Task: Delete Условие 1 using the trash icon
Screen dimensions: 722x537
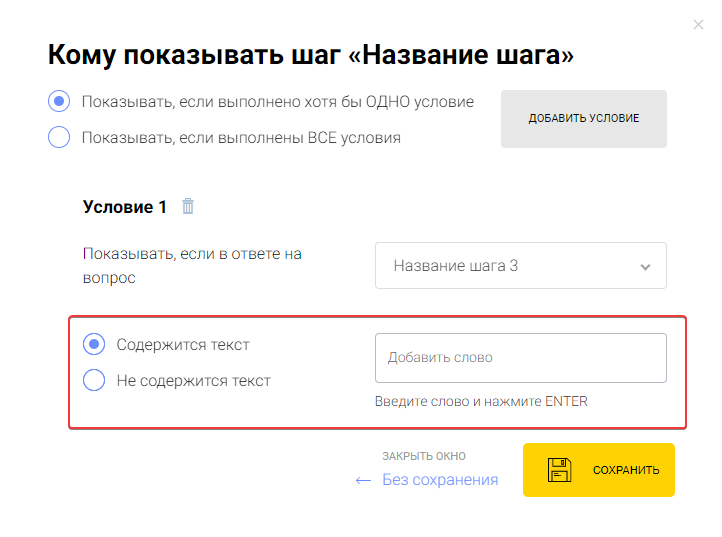Action: (x=188, y=207)
